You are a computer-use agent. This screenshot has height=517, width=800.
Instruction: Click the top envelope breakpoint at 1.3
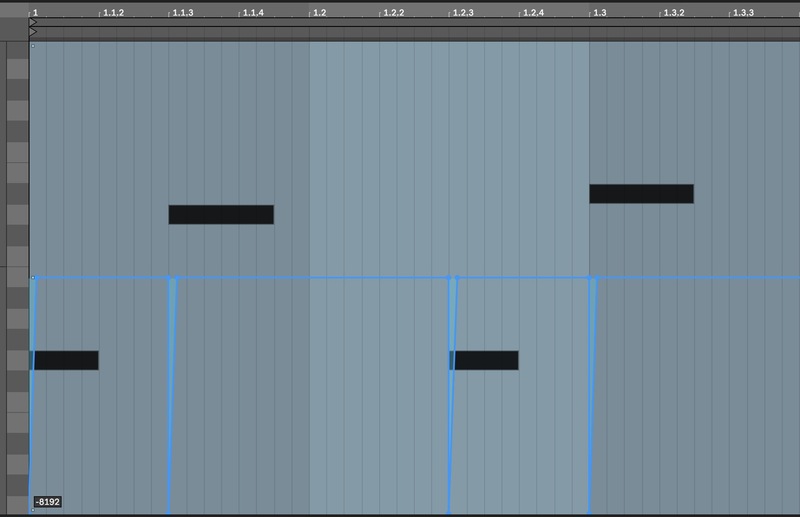click(591, 278)
